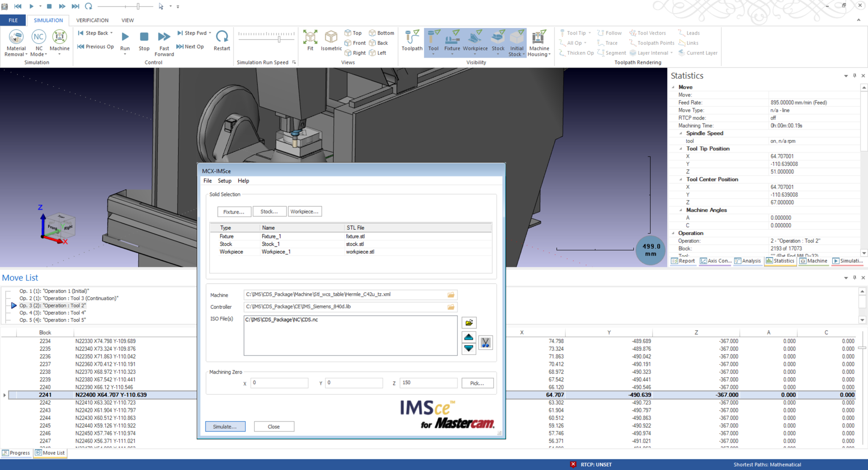Switch to the VERIFICATION ribbon tab

pyautogui.click(x=92, y=20)
